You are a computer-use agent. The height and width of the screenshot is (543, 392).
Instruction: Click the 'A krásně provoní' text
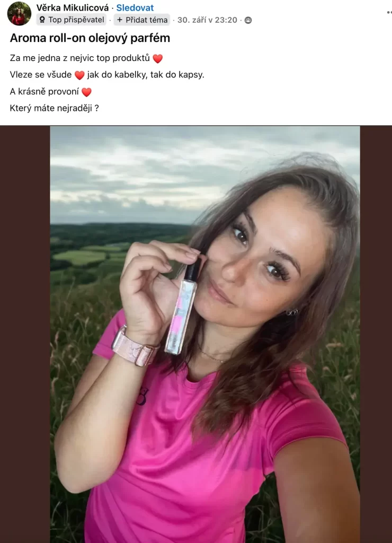pos(44,92)
